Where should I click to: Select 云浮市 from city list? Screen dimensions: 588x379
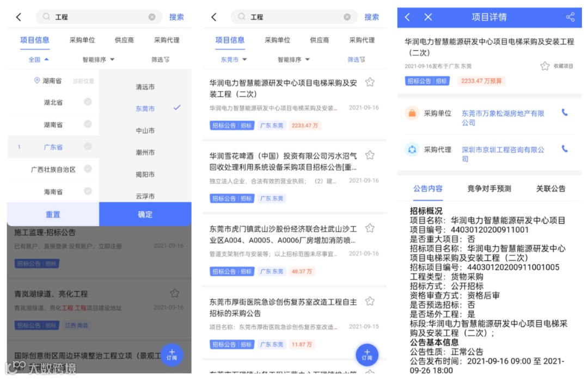[145, 196]
